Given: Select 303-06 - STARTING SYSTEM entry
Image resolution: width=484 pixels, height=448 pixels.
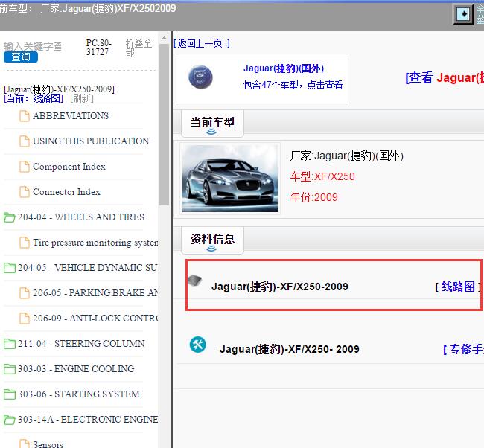Looking at the screenshot, I should [x=79, y=394].
